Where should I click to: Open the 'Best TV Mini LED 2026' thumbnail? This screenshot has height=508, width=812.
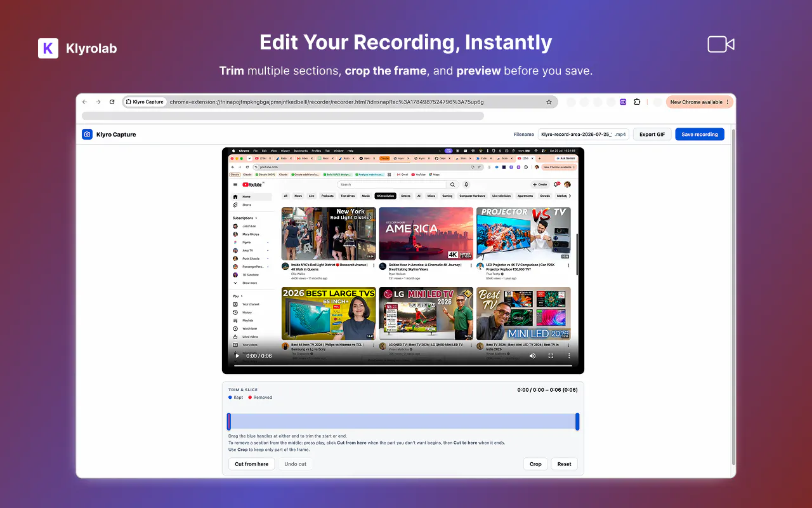[x=523, y=314]
